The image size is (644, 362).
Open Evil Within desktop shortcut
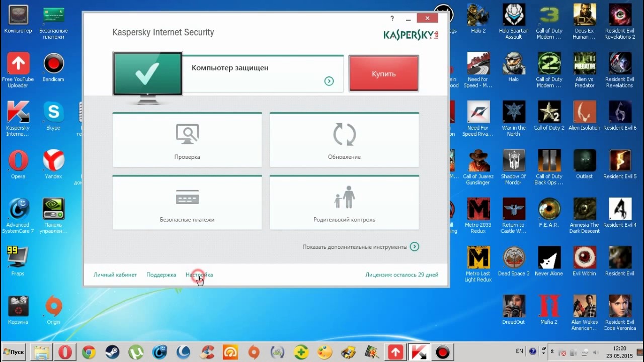coord(584,261)
